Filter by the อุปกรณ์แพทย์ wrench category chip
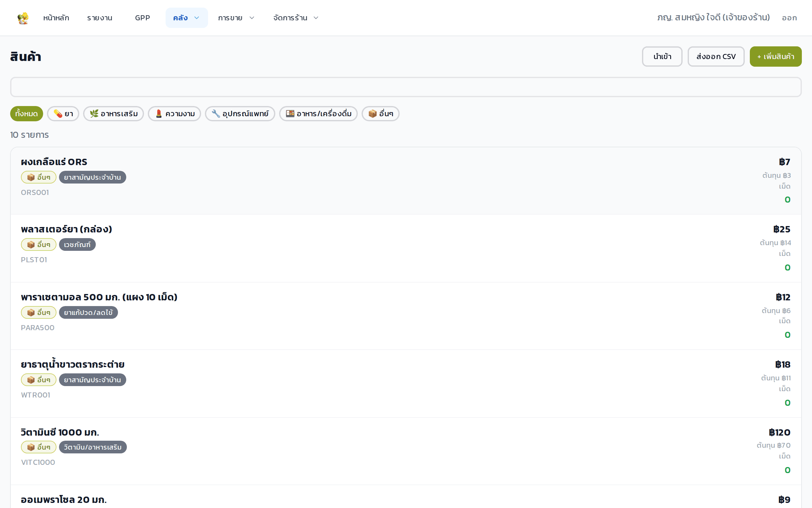Image resolution: width=812 pixels, height=508 pixels. [240, 114]
